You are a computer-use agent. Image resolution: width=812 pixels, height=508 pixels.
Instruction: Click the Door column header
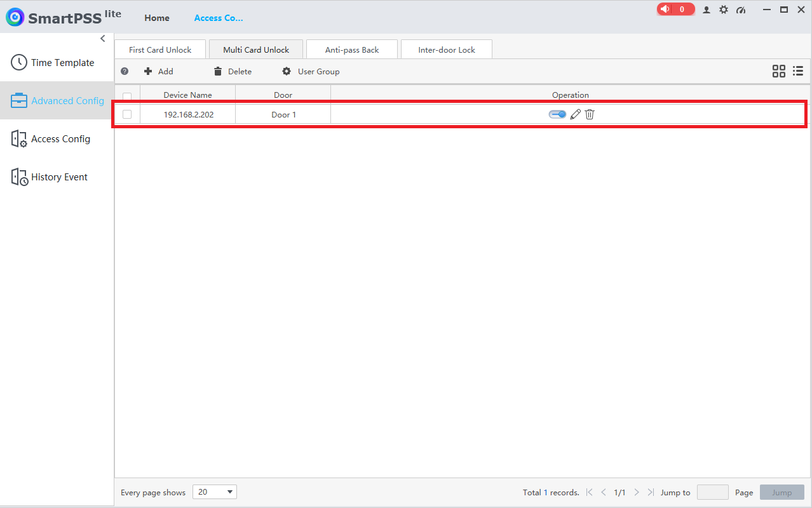tap(283, 95)
